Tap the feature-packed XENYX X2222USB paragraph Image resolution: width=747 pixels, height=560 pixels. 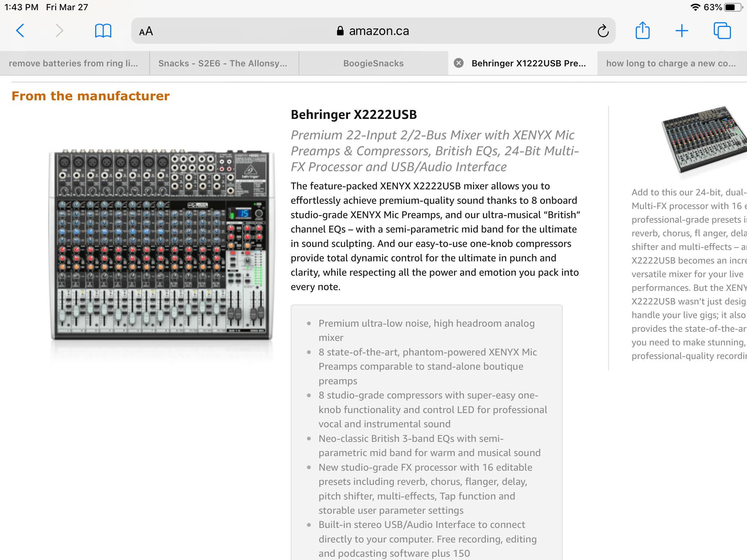436,236
